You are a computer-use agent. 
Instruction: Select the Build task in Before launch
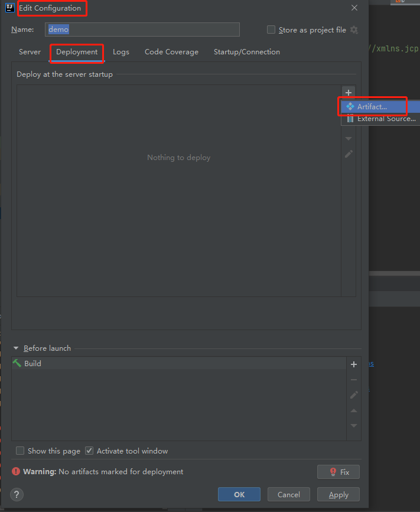click(179, 363)
